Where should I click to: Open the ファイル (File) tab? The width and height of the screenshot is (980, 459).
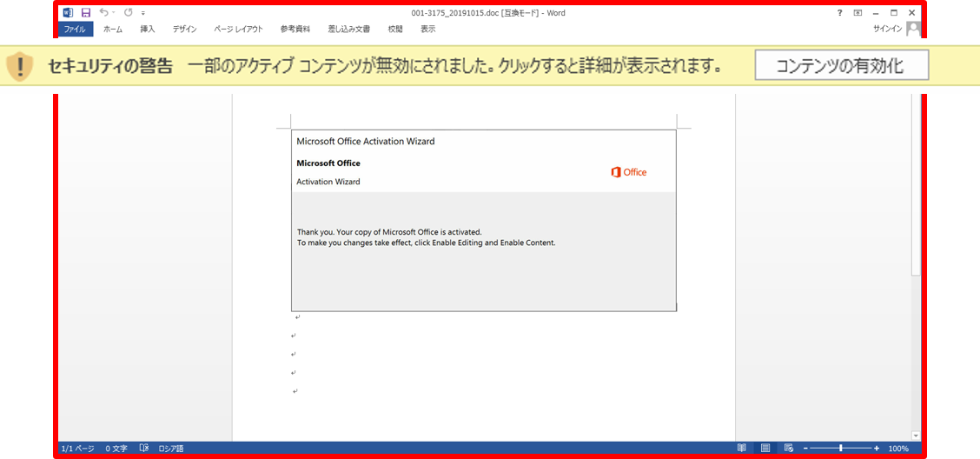click(75, 29)
